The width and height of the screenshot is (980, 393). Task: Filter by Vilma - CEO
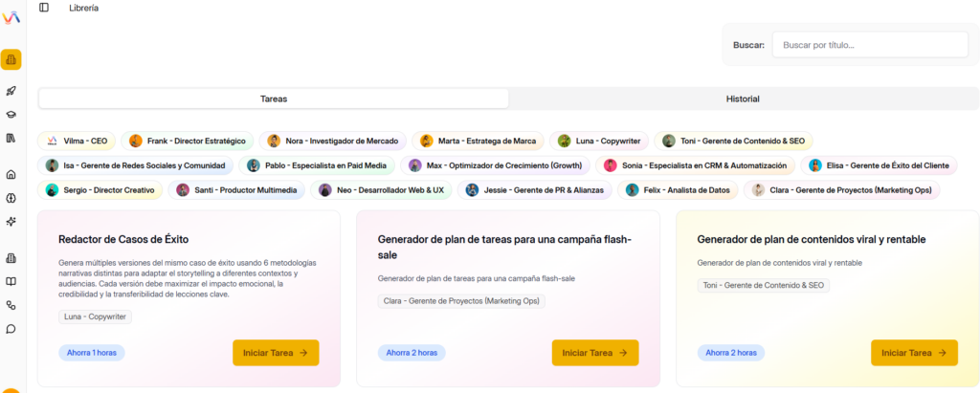(x=78, y=141)
